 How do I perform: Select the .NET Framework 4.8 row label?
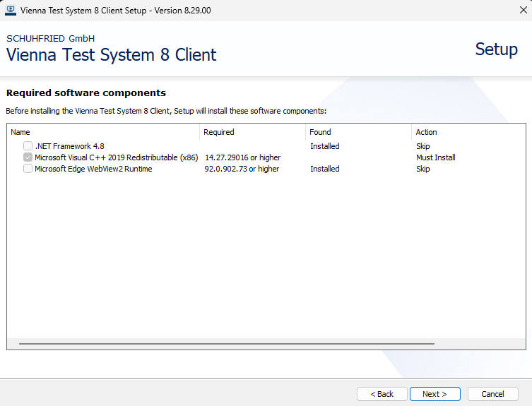point(69,146)
